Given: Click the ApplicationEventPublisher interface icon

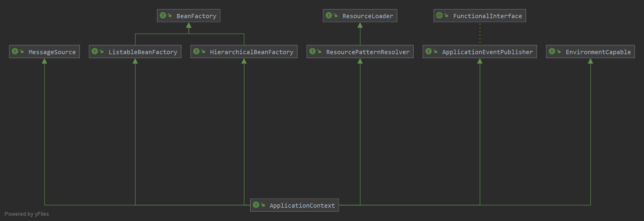Looking at the screenshot, I should [x=429, y=51].
